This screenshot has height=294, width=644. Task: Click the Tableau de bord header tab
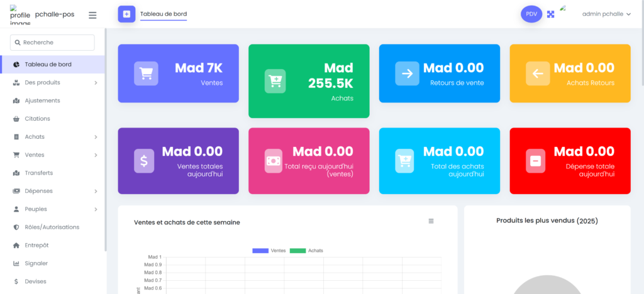click(x=164, y=14)
